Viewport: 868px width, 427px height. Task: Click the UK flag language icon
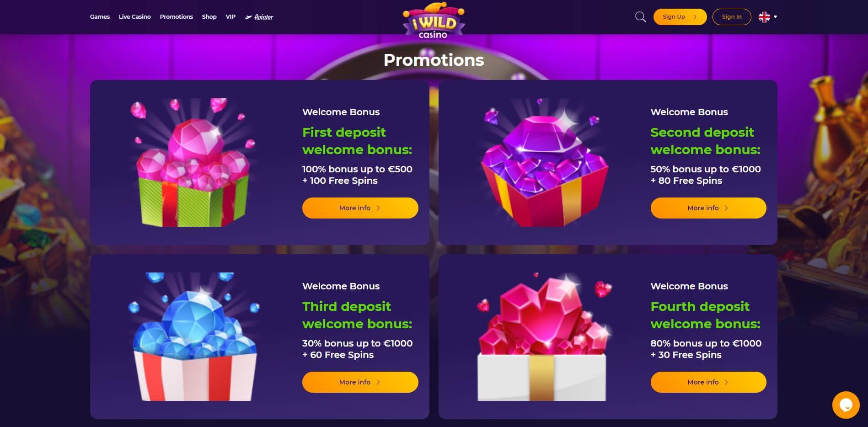coord(764,17)
